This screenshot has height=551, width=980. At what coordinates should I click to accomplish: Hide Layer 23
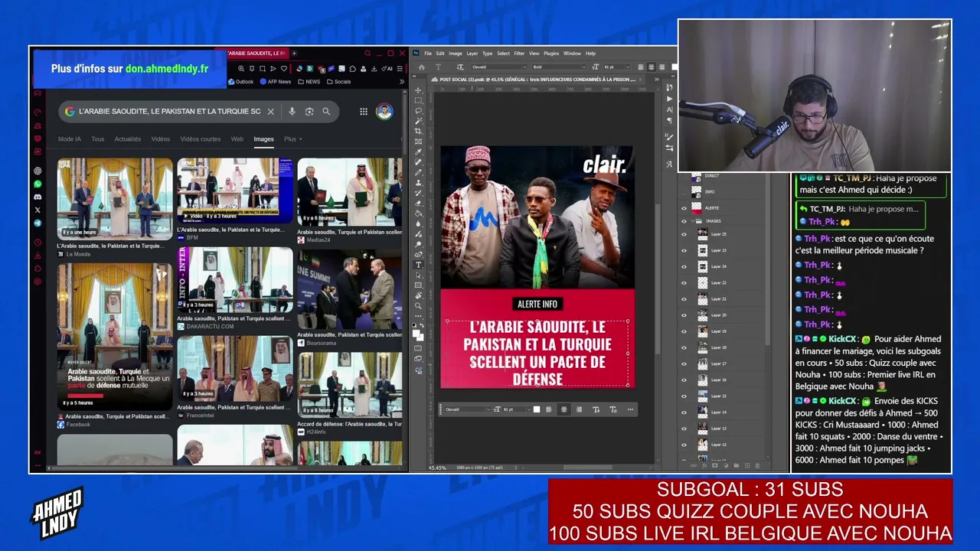click(684, 250)
